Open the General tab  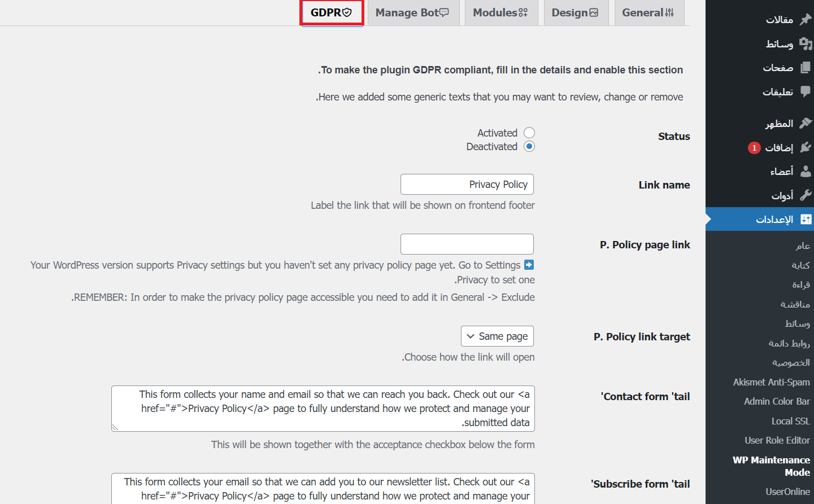pyautogui.click(x=648, y=13)
